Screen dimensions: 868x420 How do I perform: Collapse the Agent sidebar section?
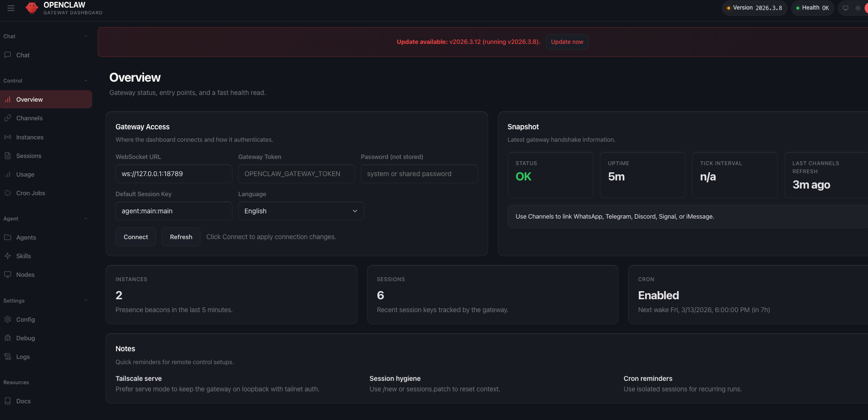pos(86,219)
